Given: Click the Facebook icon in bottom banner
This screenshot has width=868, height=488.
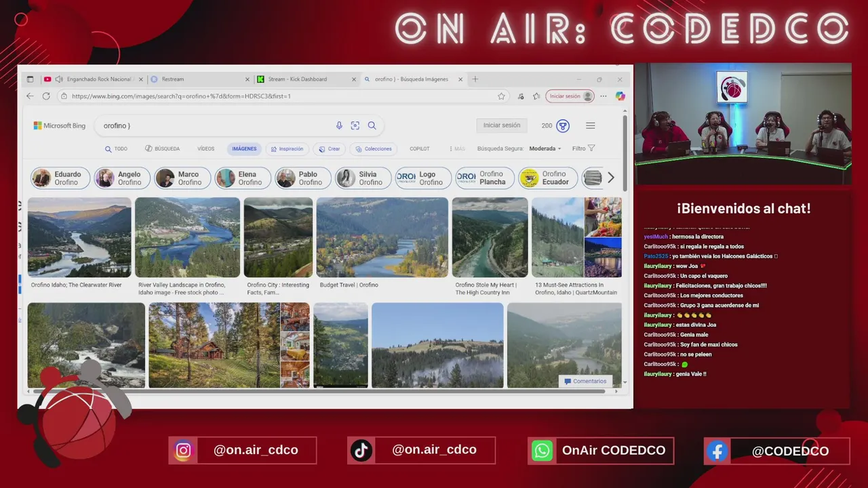Looking at the screenshot, I should [717, 451].
